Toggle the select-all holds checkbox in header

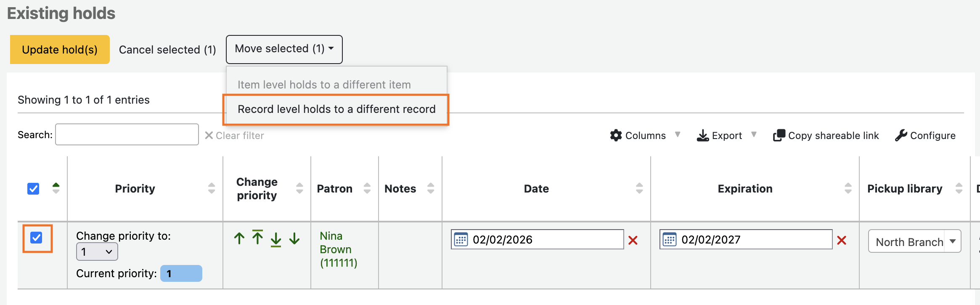[33, 189]
